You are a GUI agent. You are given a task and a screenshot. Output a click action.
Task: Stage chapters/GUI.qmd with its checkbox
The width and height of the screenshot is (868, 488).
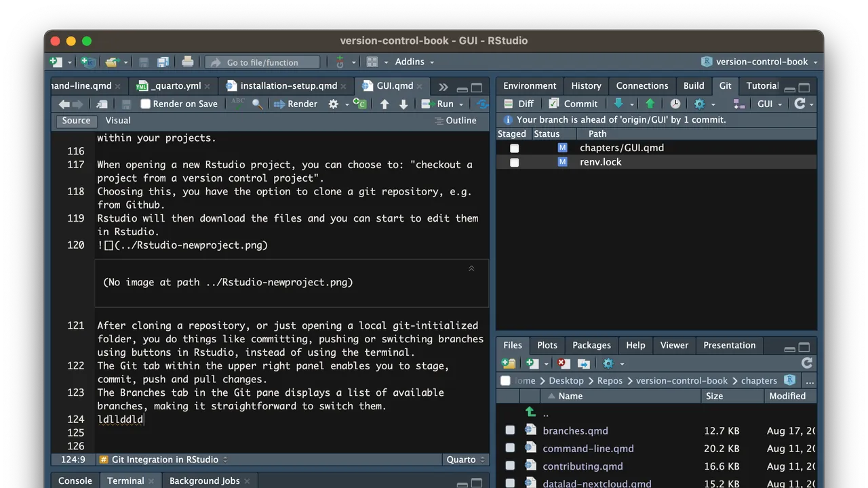point(515,148)
